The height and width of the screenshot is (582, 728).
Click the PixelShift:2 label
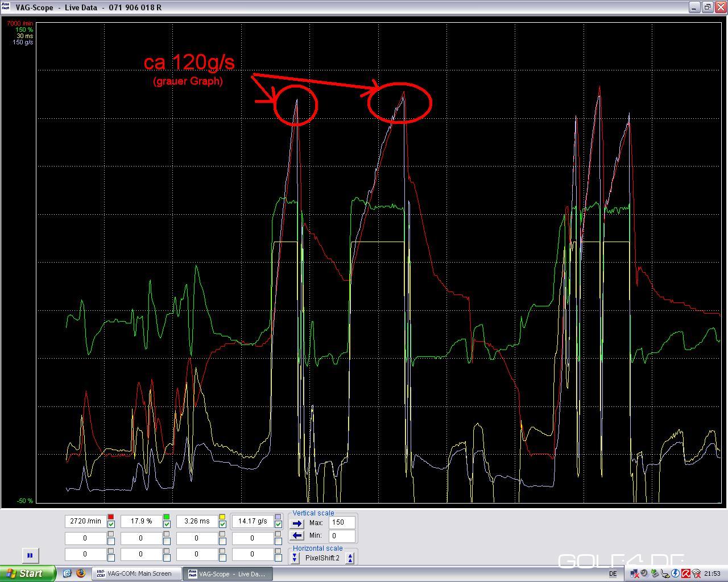coord(322,558)
